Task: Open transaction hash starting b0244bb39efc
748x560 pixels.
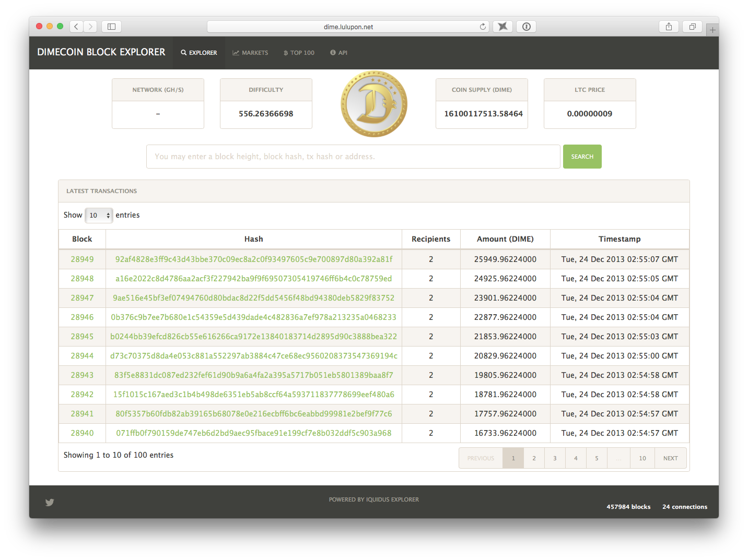Action: click(254, 337)
